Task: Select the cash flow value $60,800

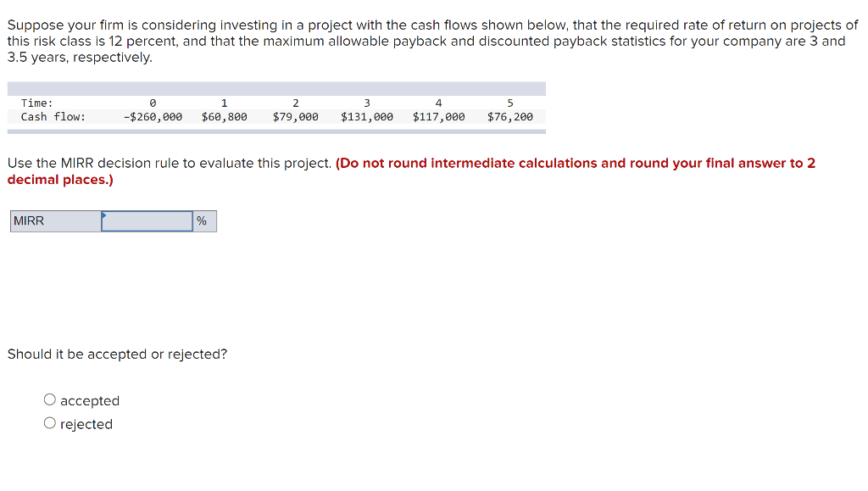Action: coord(225,116)
